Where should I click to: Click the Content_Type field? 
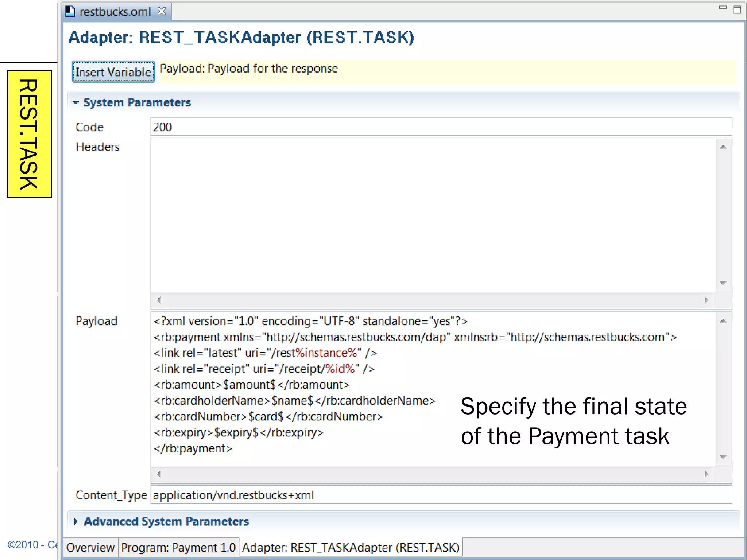pyautogui.click(x=441, y=495)
